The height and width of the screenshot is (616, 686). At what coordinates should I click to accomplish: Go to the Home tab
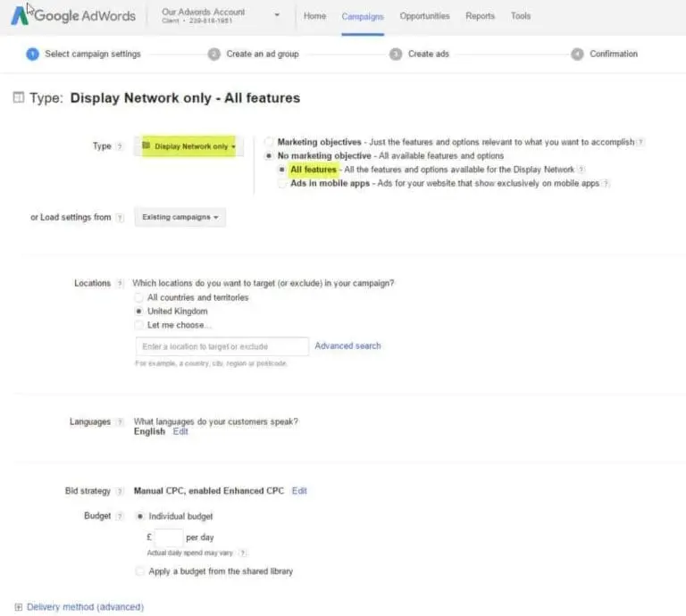[x=314, y=16]
